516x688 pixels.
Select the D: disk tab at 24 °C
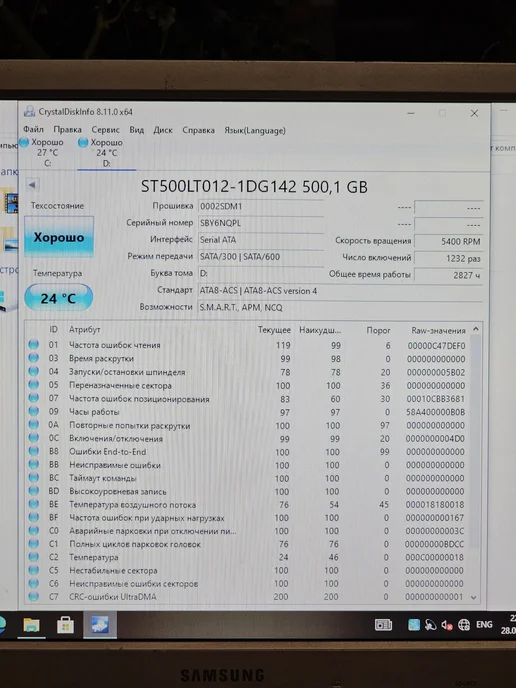tap(106, 153)
